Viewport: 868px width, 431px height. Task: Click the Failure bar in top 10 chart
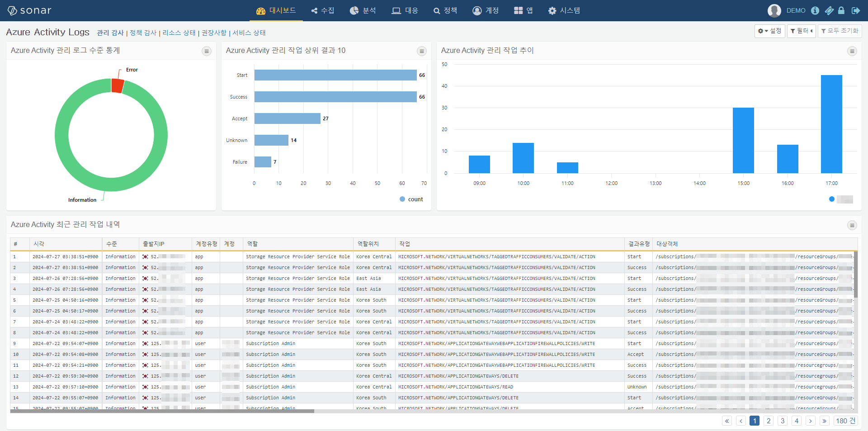pos(263,162)
